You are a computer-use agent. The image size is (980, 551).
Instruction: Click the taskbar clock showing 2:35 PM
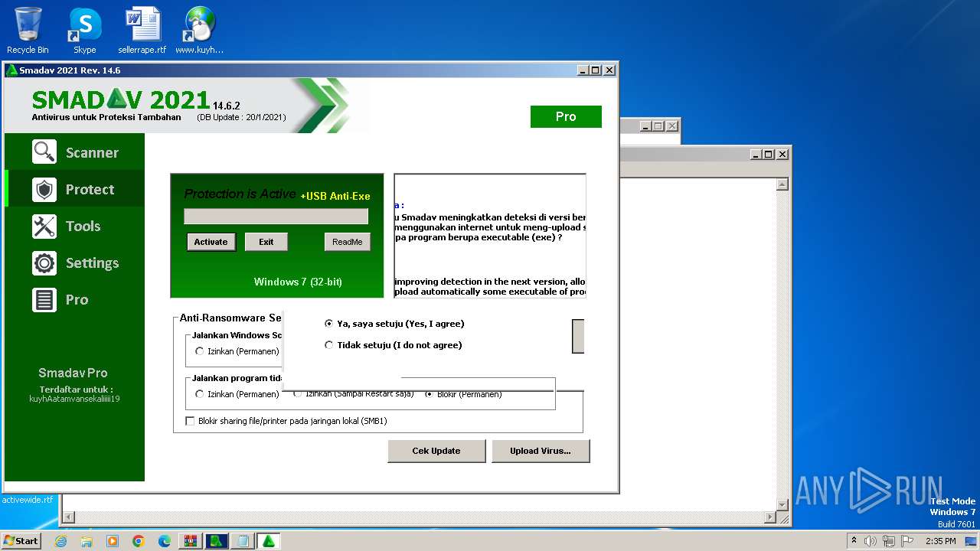coord(940,541)
